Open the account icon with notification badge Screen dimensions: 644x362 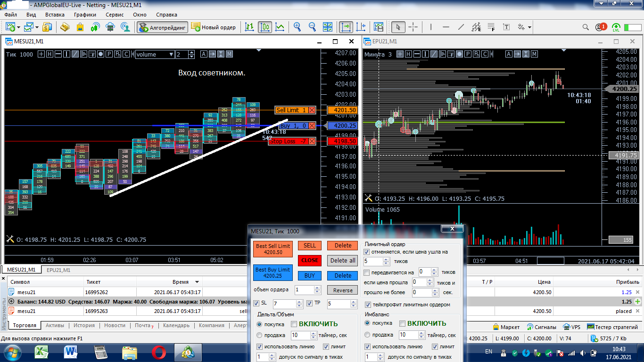coord(601,27)
